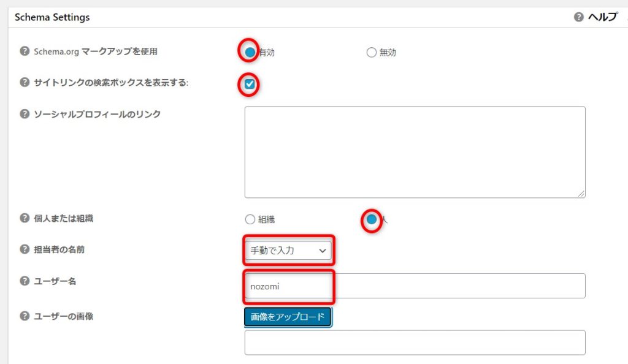
Task: Click the 個人または組織 label
Action: (x=64, y=218)
